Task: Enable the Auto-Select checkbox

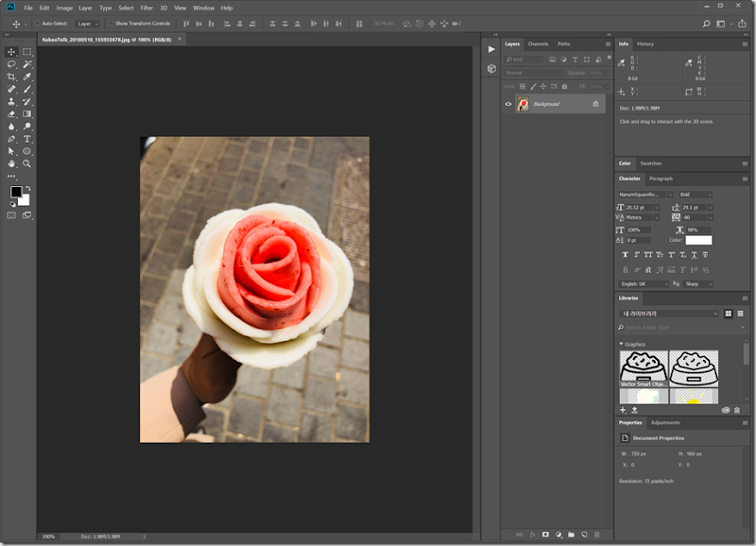Action: click(37, 23)
